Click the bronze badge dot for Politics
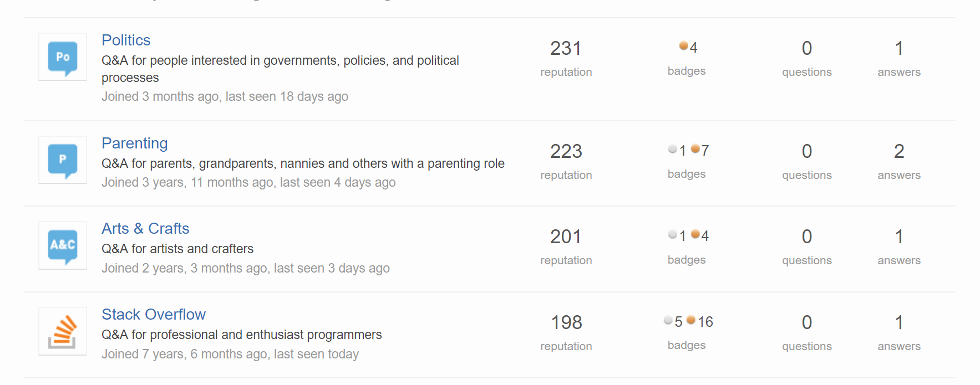This screenshot has width=980, height=385. (683, 46)
